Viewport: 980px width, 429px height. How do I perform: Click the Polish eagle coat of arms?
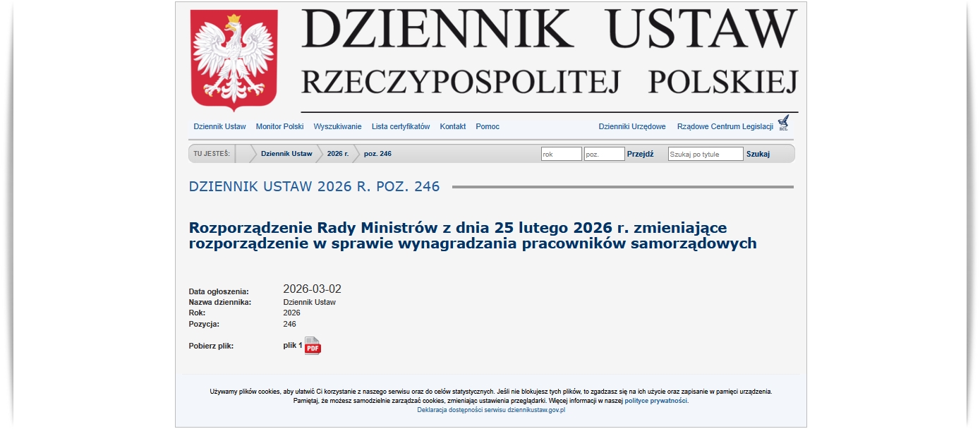click(x=234, y=60)
